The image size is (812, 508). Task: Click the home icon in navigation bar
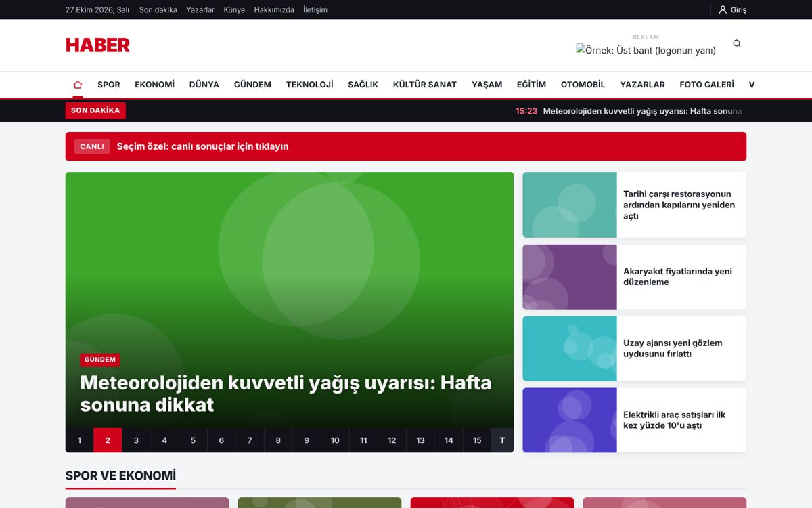click(78, 85)
